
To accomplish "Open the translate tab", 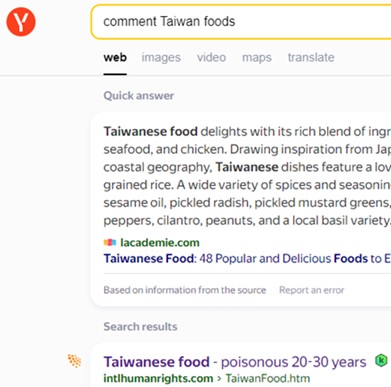I will (x=311, y=57).
